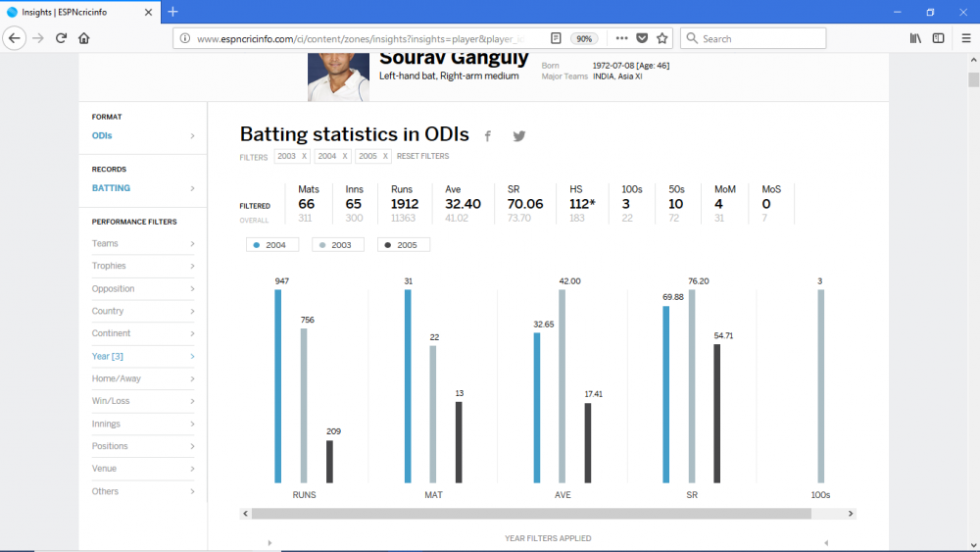The image size is (980, 552).
Task: Click the SR value 70.06
Action: [525, 204]
